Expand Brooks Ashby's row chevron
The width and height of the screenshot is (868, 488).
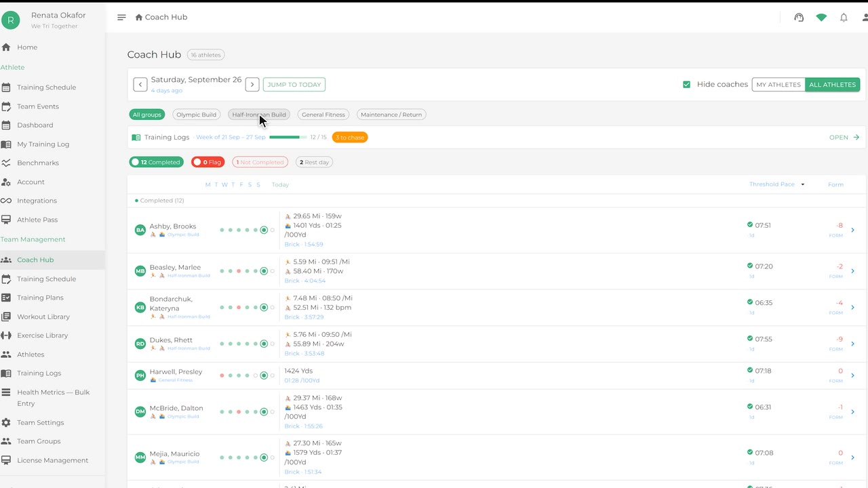coord(852,230)
